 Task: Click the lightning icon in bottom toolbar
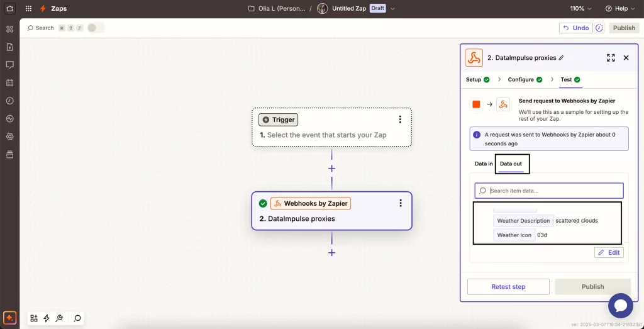point(47,318)
